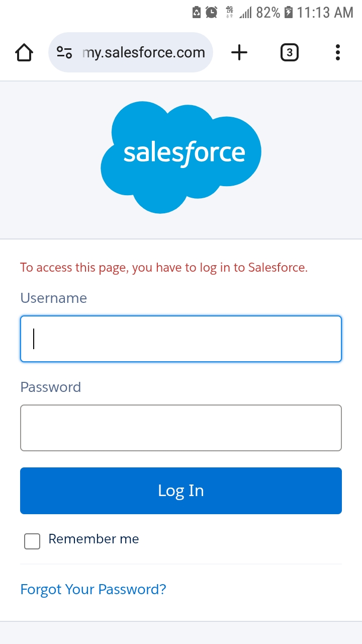Tap the plus icon to open a new tab
Viewport: 362px width, 644px height.
click(239, 52)
